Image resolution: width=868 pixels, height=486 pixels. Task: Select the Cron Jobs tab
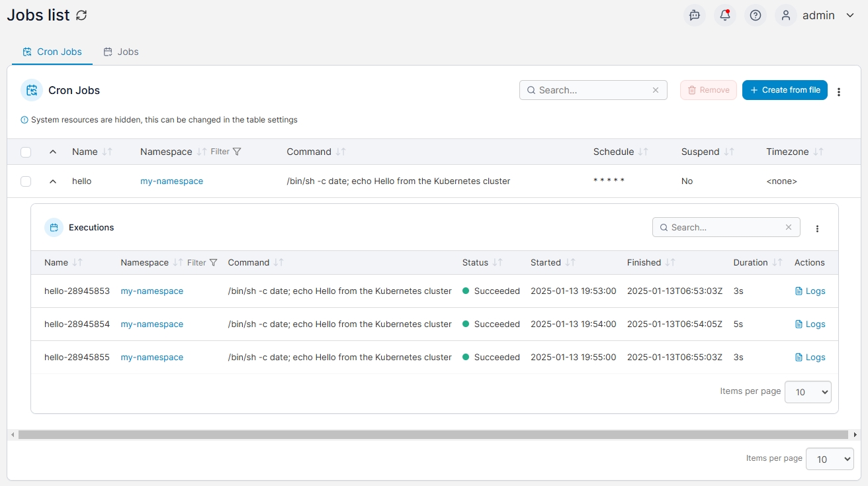(x=52, y=52)
